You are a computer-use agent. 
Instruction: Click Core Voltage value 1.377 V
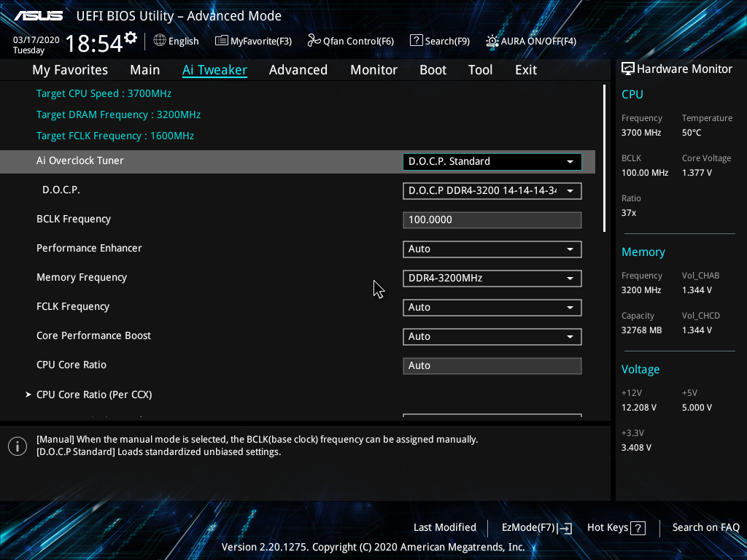coord(697,173)
